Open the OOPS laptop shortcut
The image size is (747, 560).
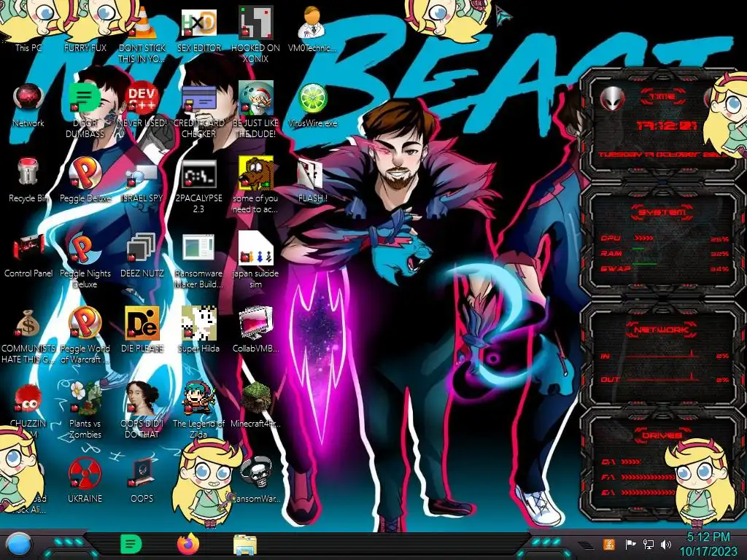tap(142, 481)
